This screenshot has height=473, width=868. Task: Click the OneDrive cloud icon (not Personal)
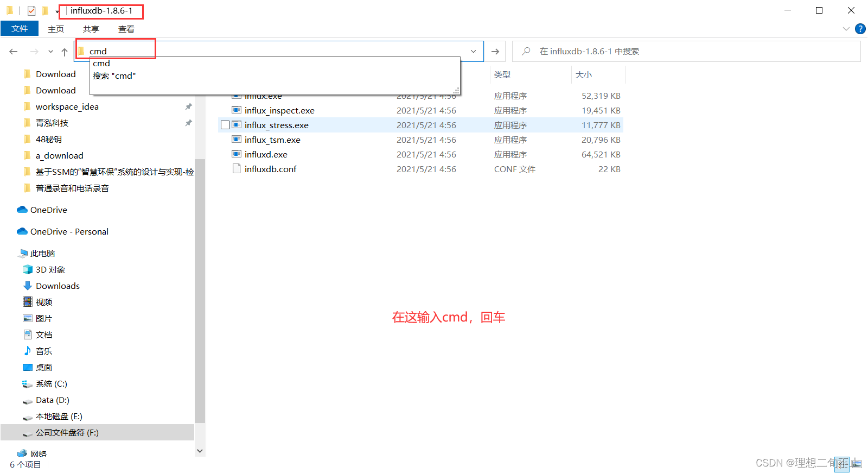22,210
